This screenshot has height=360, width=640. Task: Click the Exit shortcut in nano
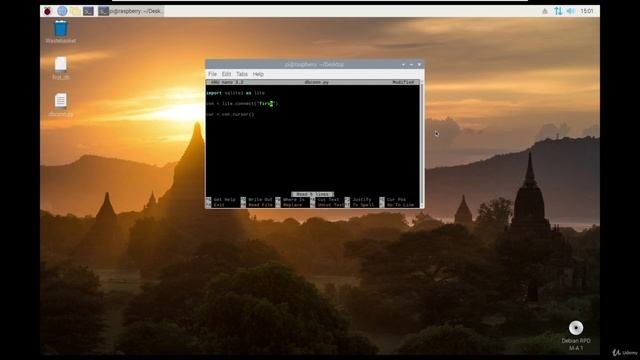(x=216, y=204)
